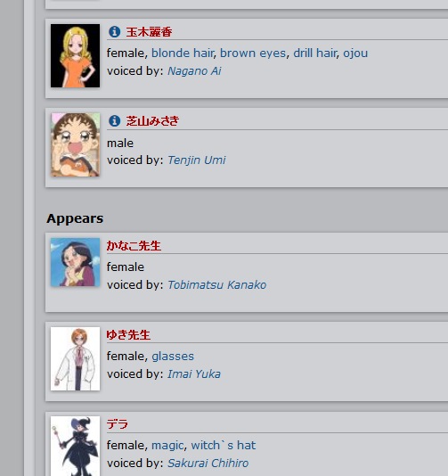View voice actor Sakurai Chihiro
The image size is (448, 476).
208,463
